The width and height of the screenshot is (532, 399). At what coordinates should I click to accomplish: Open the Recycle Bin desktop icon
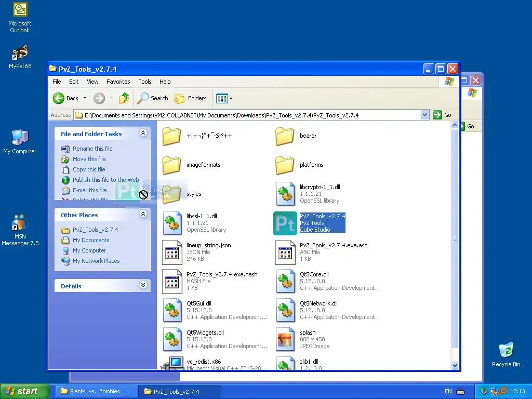506,355
